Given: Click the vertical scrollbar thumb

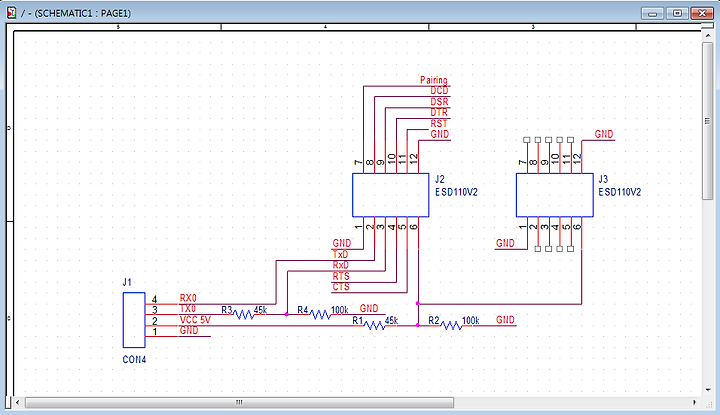Looking at the screenshot, I should pyautogui.click(x=708, y=121).
